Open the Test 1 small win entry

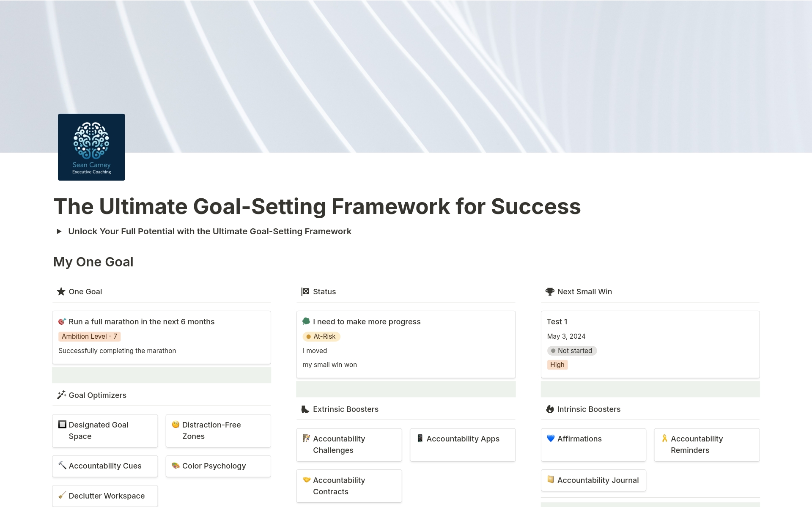557,321
